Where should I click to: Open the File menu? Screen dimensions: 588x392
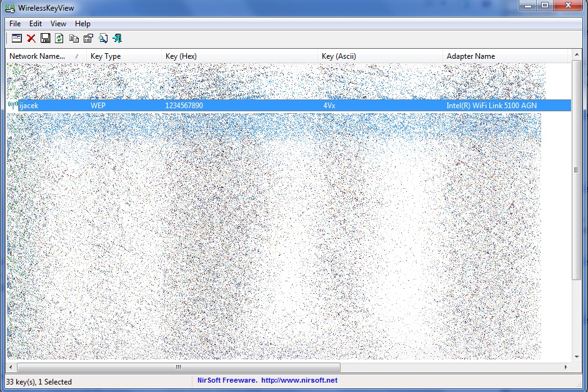click(15, 24)
